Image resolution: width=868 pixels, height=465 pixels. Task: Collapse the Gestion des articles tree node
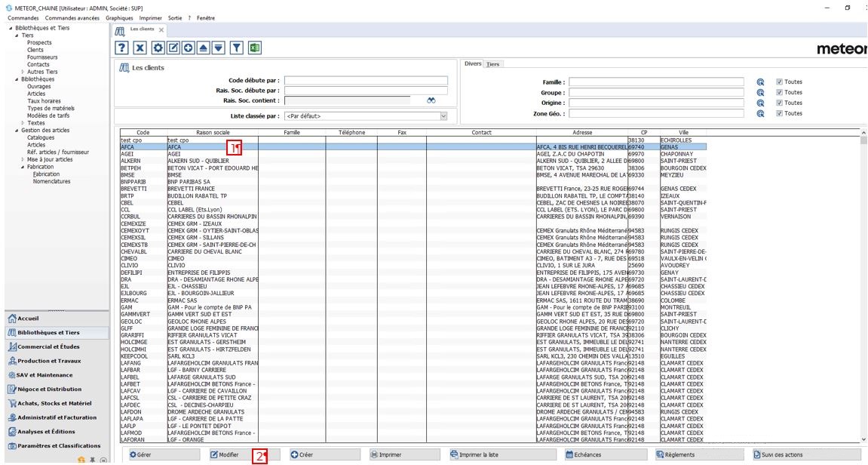point(17,131)
